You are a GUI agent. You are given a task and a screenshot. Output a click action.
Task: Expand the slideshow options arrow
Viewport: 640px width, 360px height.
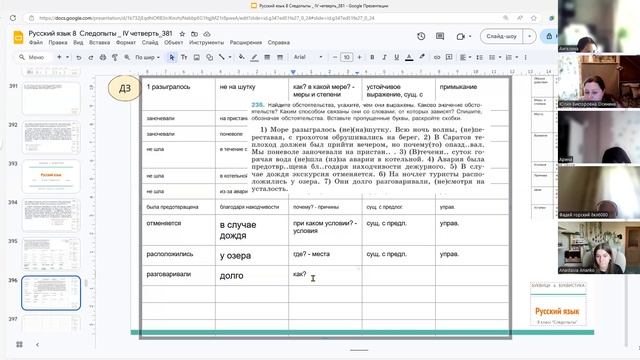click(529, 36)
